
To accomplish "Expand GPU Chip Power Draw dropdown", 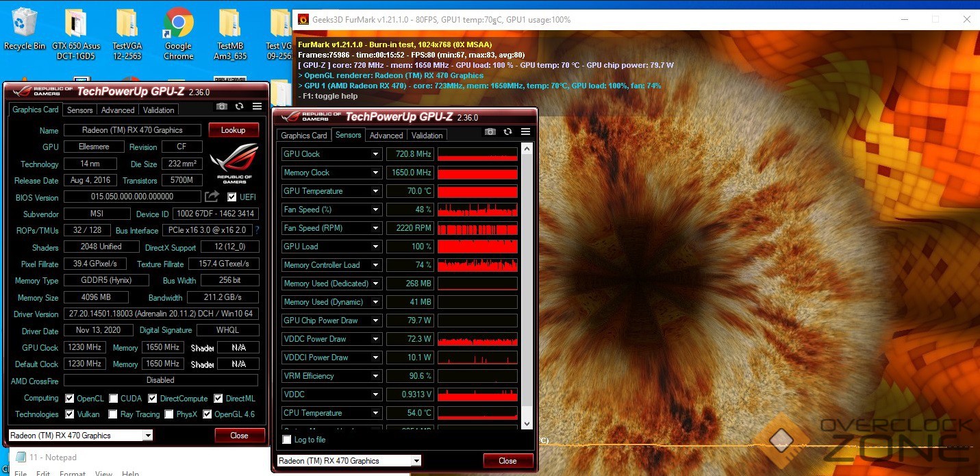I will [x=375, y=321].
